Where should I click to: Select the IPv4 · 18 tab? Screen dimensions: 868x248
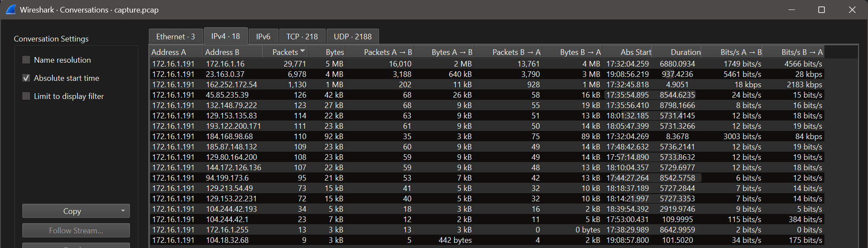(x=225, y=36)
